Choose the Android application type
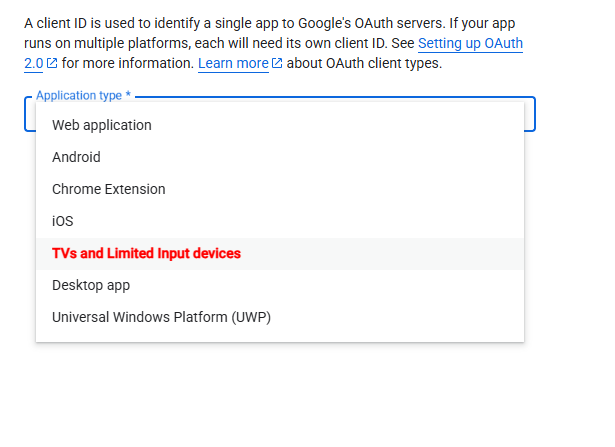 tap(76, 158)
